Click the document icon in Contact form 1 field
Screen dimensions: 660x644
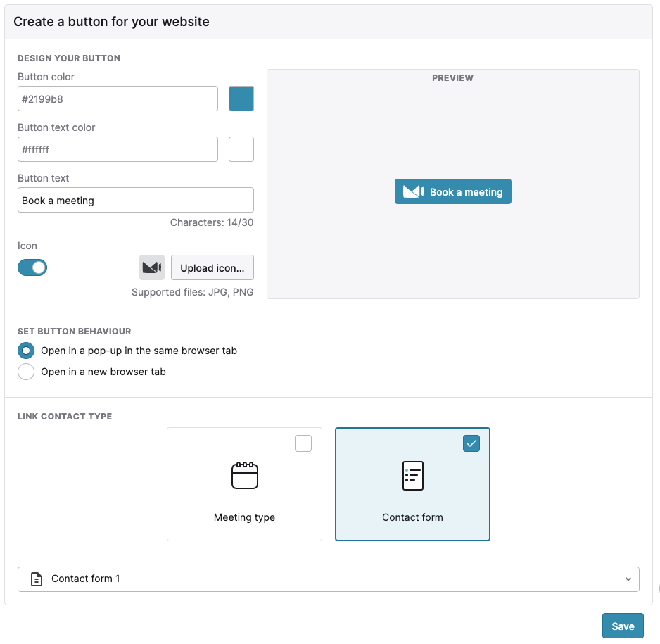click(x=37, y=579)
